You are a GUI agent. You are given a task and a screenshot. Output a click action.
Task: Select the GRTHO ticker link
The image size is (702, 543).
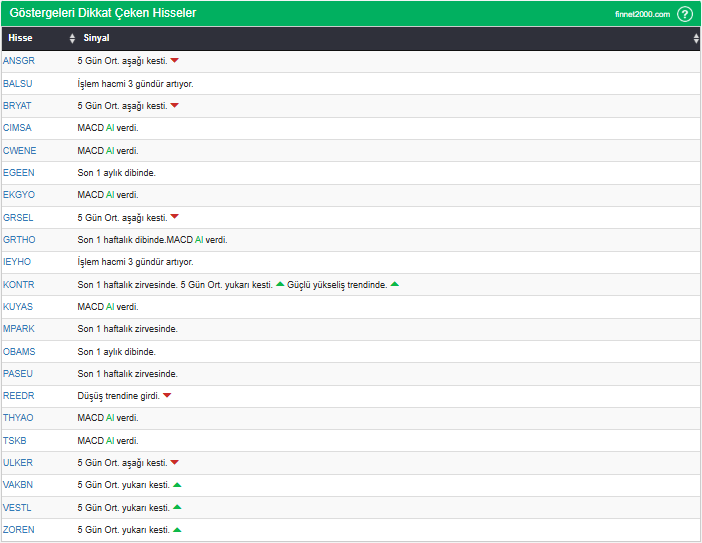coord(19,240)
